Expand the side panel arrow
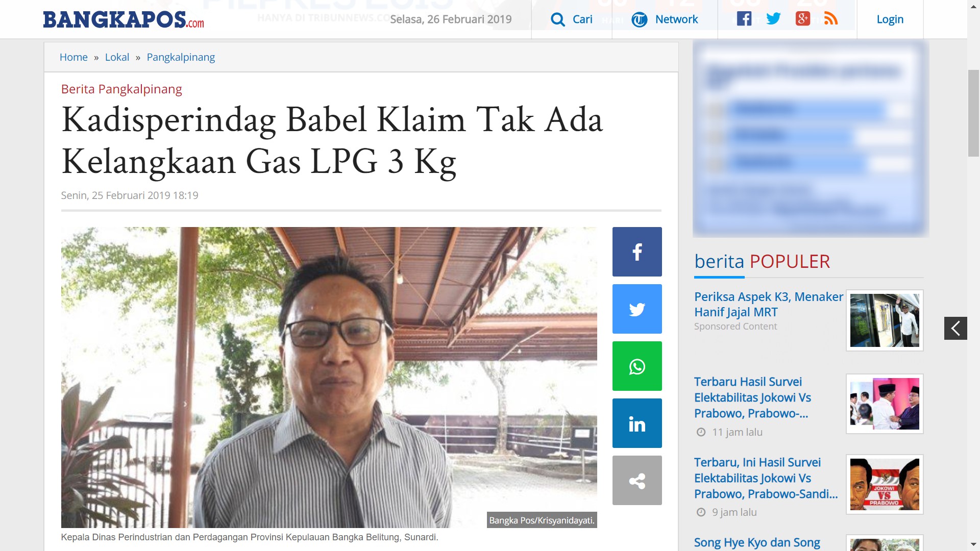 pos(955,328)
